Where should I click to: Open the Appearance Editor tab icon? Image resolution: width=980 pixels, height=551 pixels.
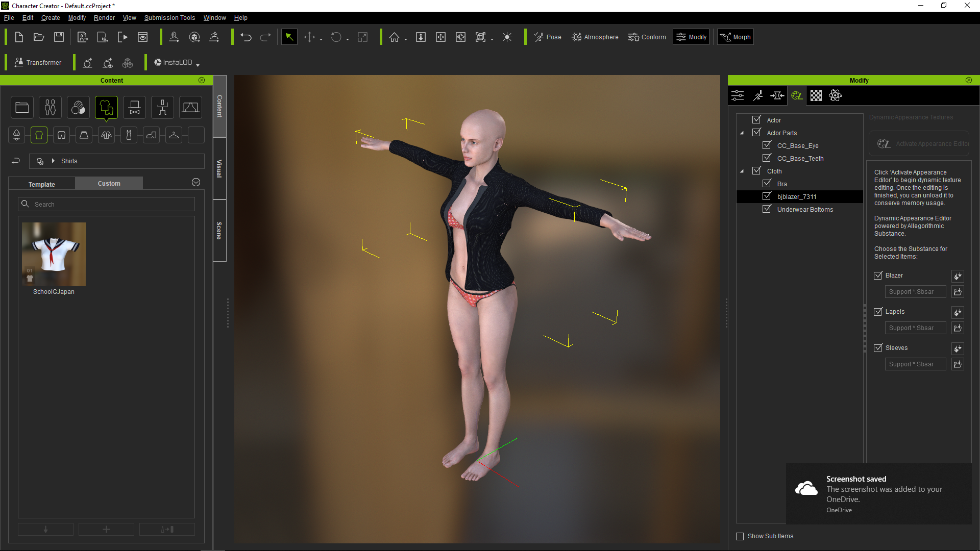[x=796, y=95]
